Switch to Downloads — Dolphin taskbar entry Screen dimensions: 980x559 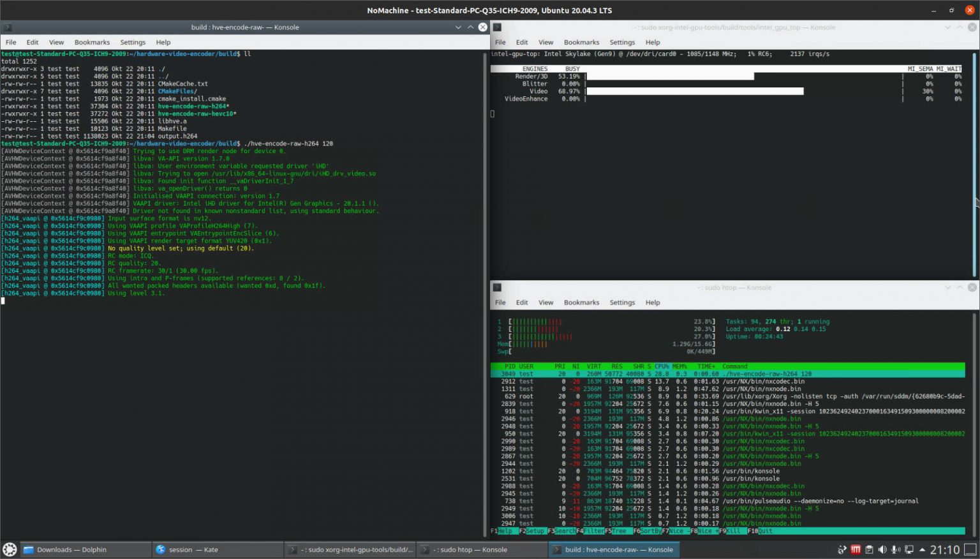(x=85, y=549)
